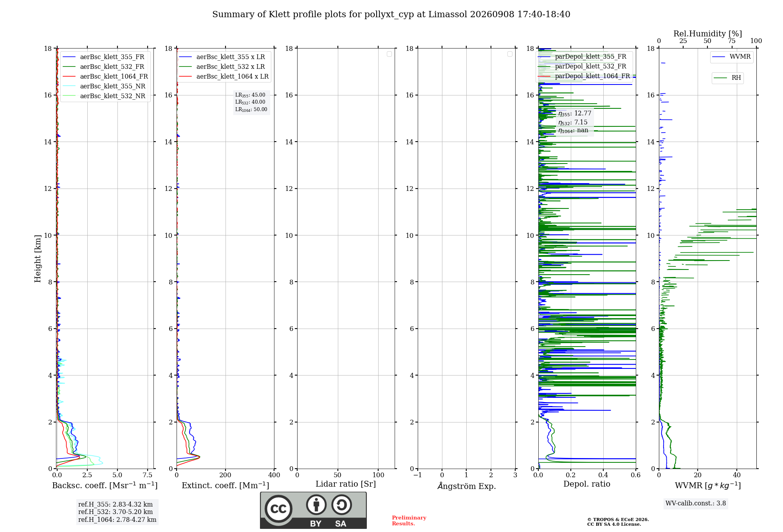Click the ref.H_1064: 2.78-4.27 km text
Image resolution: width=783 pixels, height=532 pixels.
pyautogui.click(x=117, y=520)
